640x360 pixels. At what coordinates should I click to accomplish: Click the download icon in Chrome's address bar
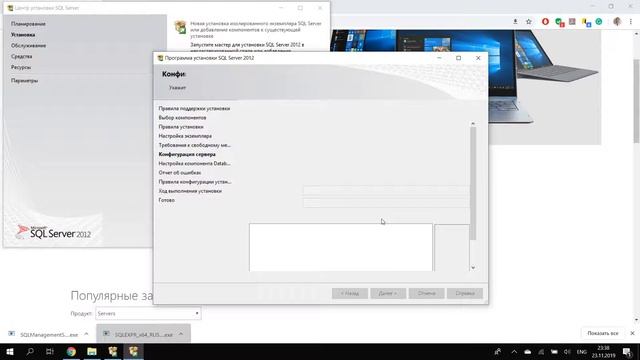pos(515,22)
